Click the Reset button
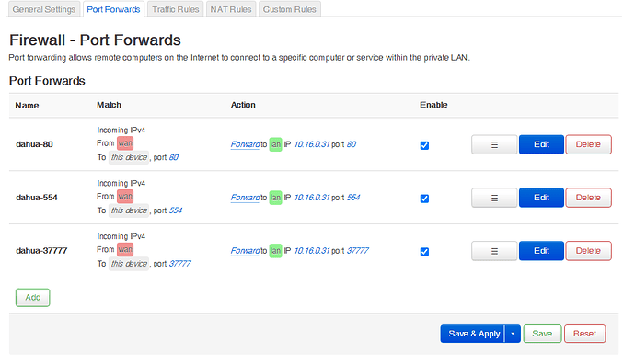This screenshot has height=364, width=635. pyautogui.click(x=584, y=334)
